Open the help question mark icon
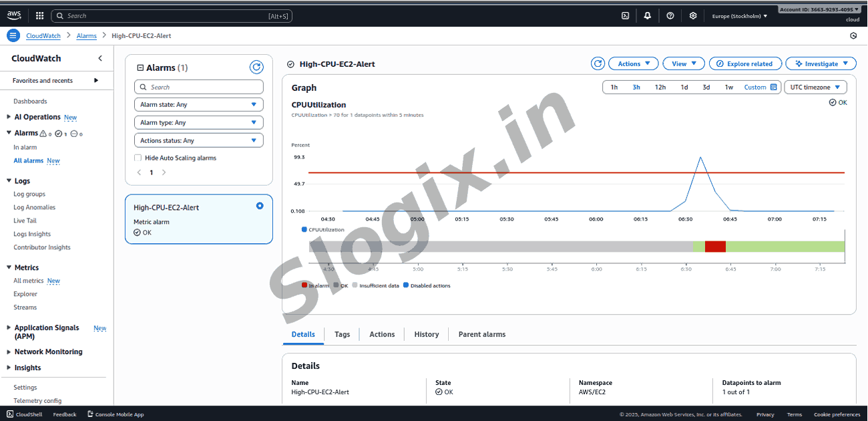 pyautogui.click(x=670, y=15)
